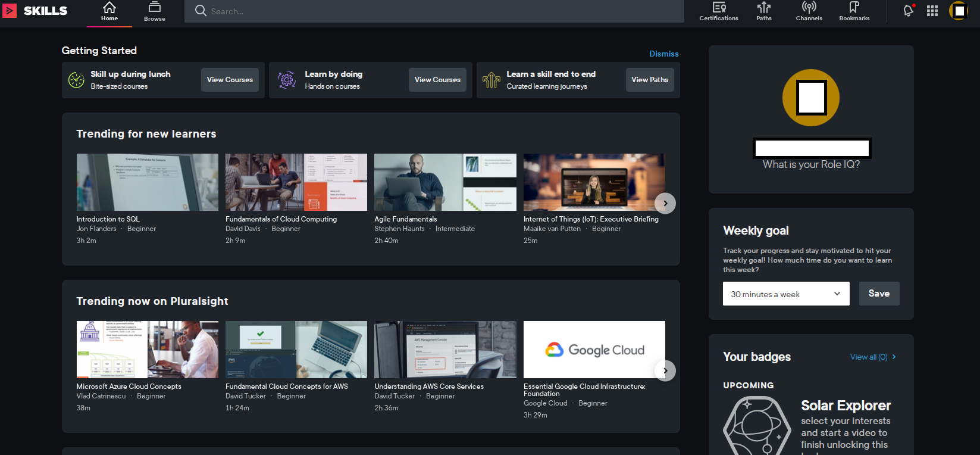Open Introduction to SQL course thumbnail
The width and height of the screenshot is (980, 455).
tap(148, 182)
